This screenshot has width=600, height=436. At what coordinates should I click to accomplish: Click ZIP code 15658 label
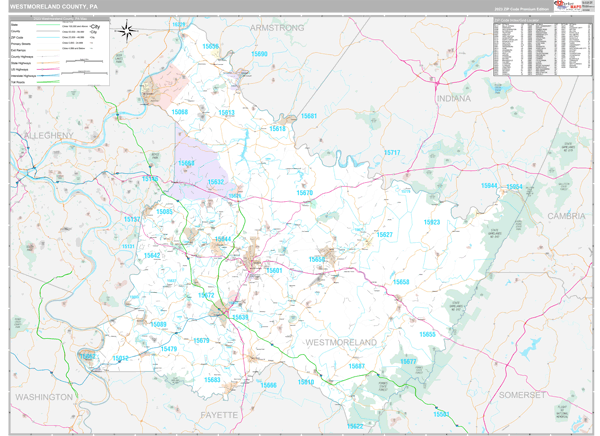pyautogui.click(x=401, y=282)
